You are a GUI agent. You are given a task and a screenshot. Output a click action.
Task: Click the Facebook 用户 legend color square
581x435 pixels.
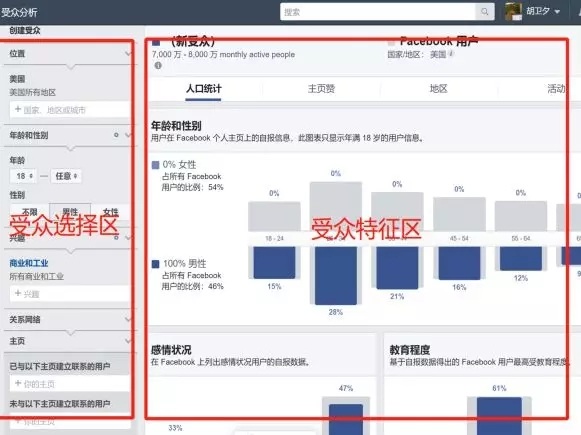tap(391, 42)
